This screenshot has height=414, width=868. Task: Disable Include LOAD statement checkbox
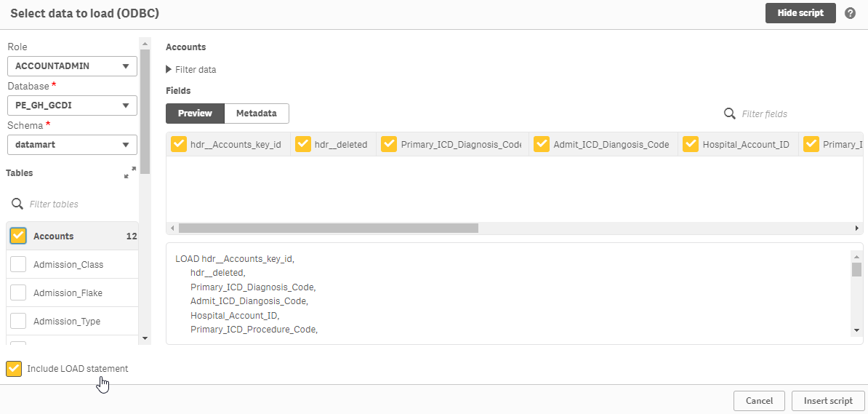click(x=14, y=369)
